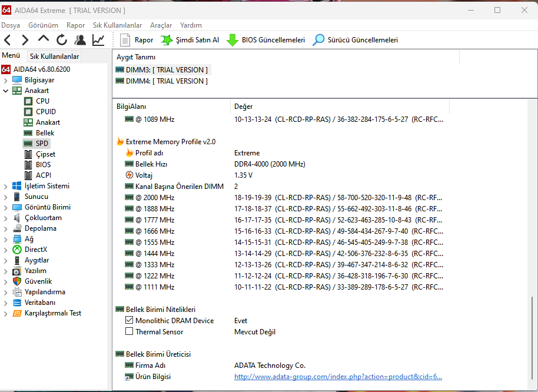Expand the Çokluortam tree node
The height and width of the screenshot is (392, 538).
click(5, 218)
